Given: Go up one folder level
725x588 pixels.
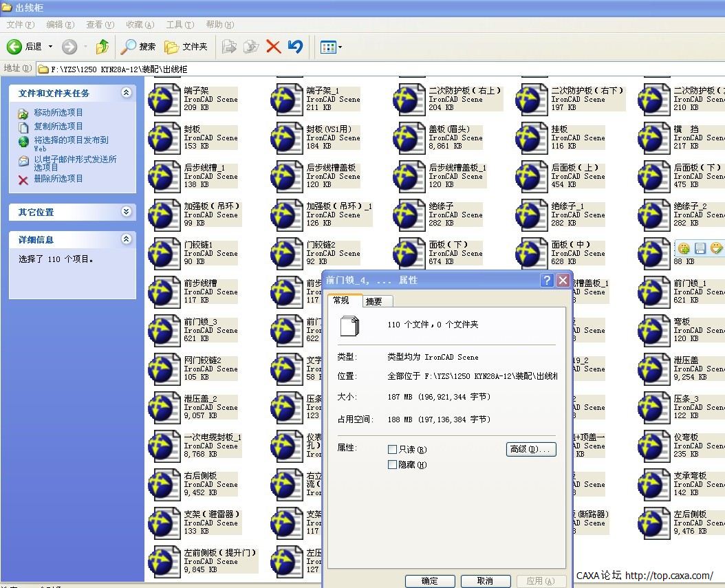Looking at the screenshot, I should [x=102, y=47].
